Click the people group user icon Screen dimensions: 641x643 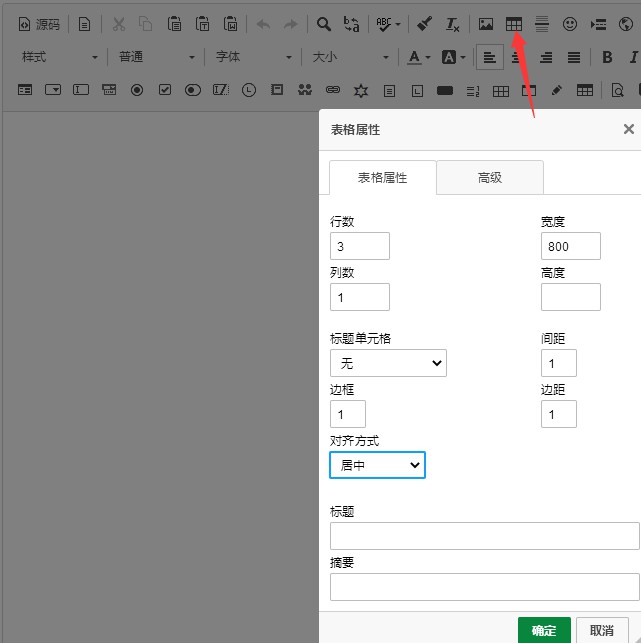(x=305, y=90)
